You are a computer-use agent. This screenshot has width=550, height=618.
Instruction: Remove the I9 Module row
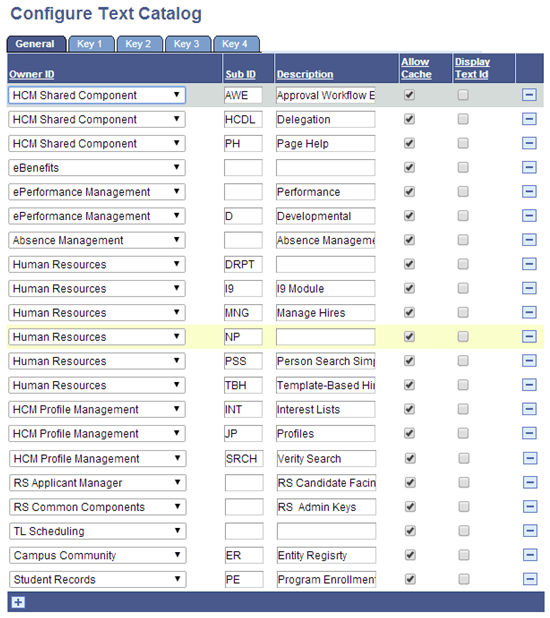[x=529, y=288]
